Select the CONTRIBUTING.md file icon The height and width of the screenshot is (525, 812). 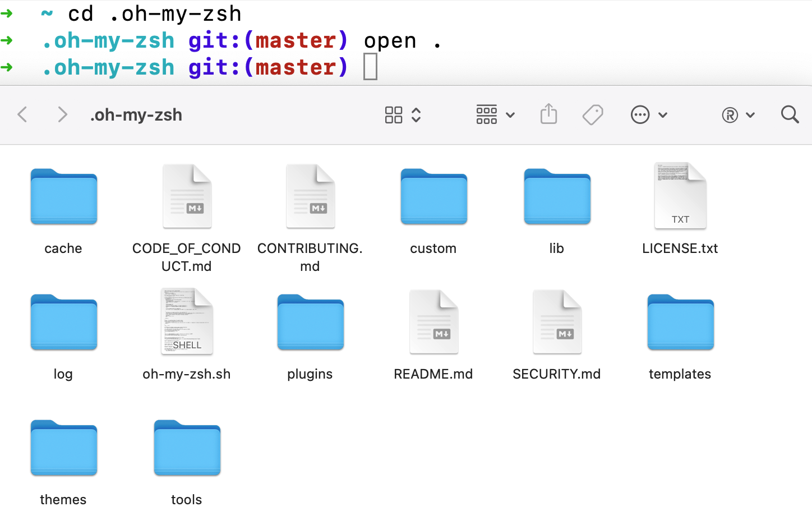311,196
